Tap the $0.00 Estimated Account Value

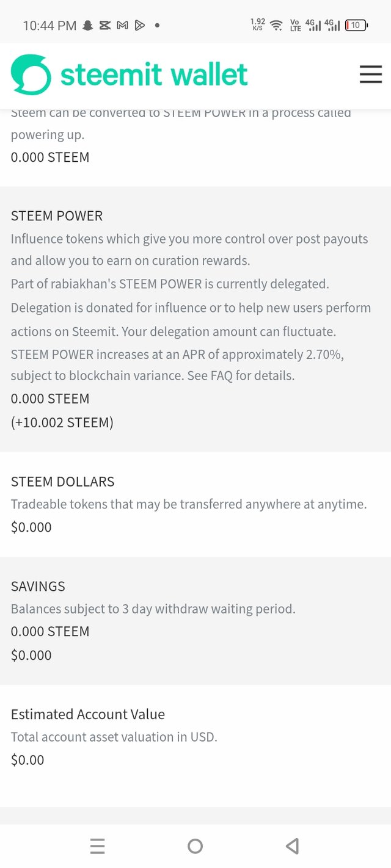(27, 760)
